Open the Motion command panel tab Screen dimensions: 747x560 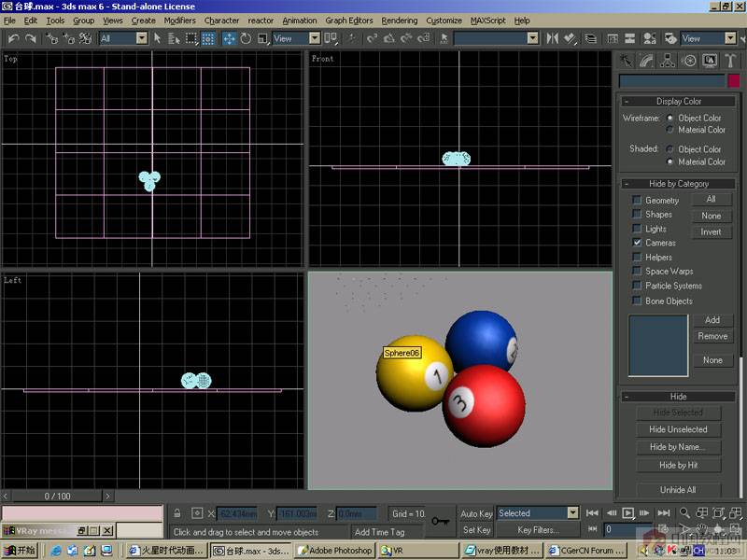[x=688, y=61]
